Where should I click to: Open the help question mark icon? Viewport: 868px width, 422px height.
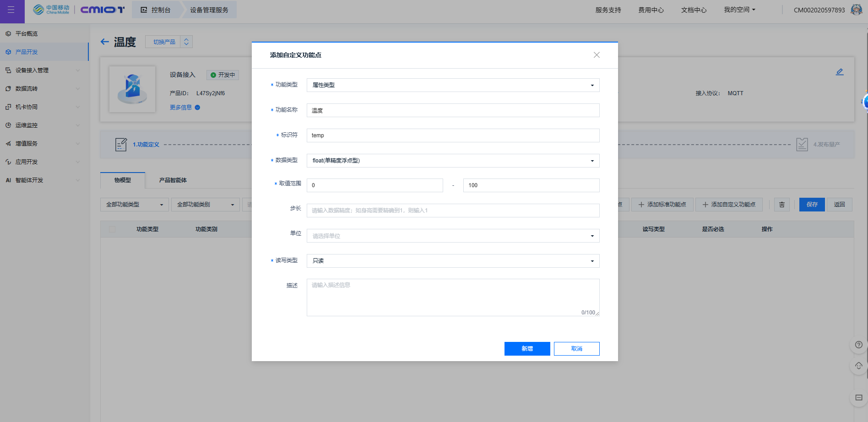click(x=858, y=345)
